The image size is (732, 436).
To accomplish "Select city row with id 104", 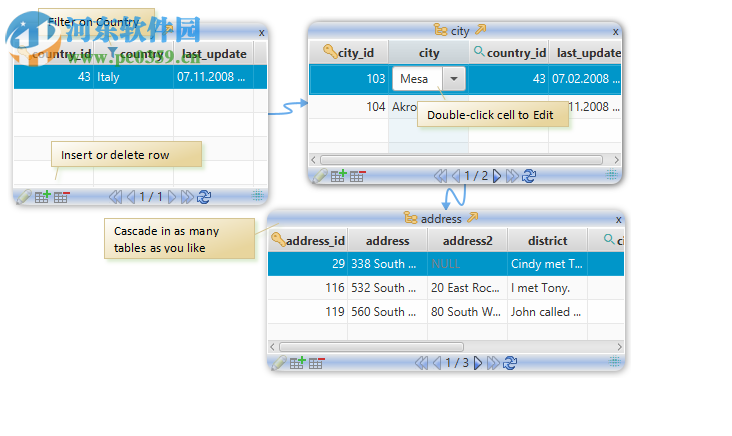I will point(465,107).
